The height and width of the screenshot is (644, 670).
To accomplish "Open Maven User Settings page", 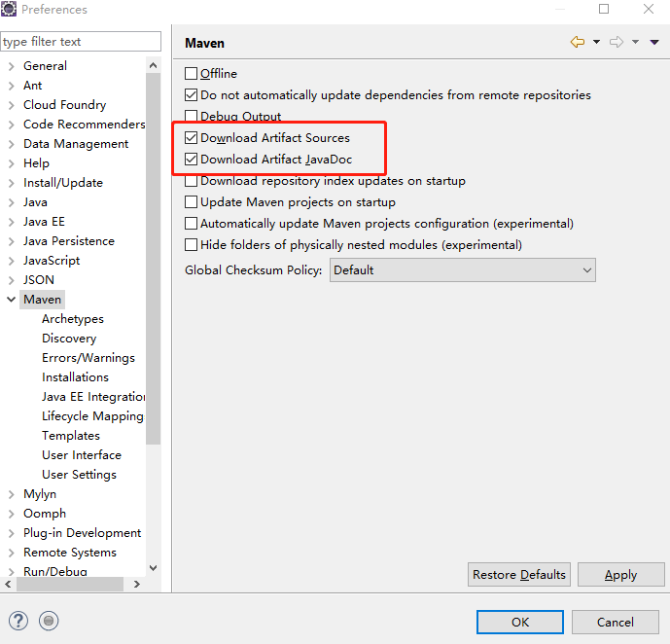I will 79,475.
